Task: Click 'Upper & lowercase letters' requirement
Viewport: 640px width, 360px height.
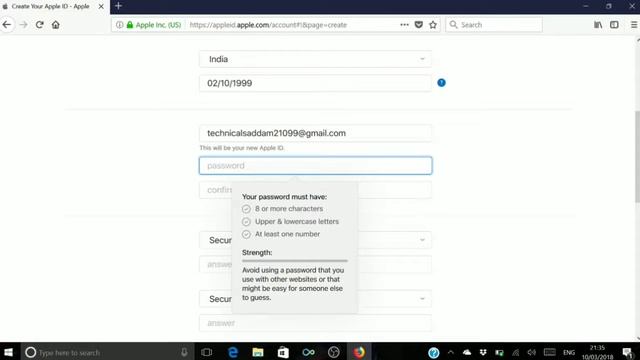Action: 297,221
